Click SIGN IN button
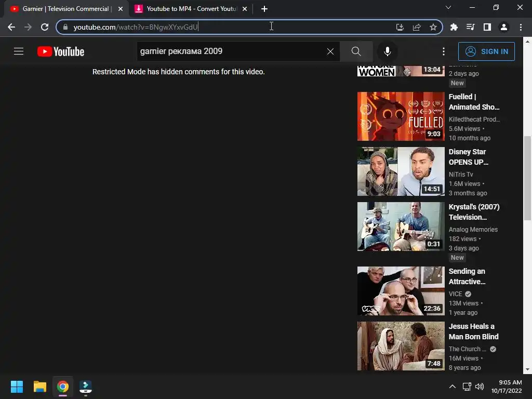The width and height of the screenshot is (532, 399). click(x=486, y=51)
